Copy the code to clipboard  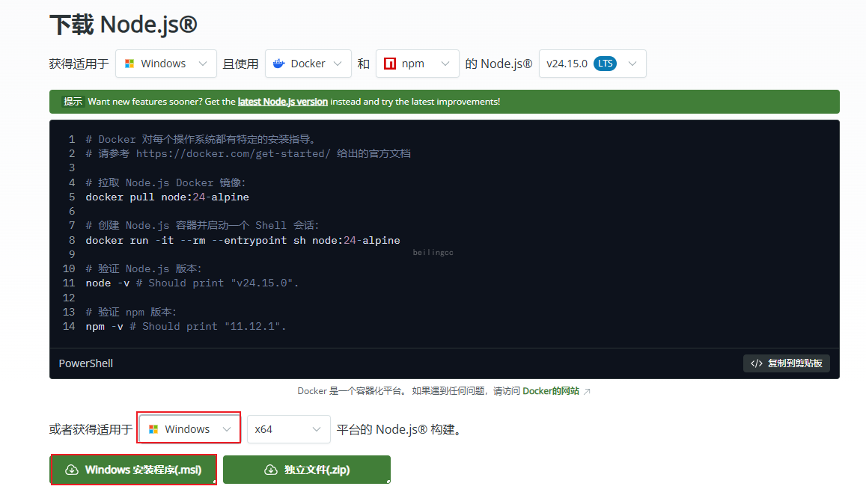[x=787, y=363]
